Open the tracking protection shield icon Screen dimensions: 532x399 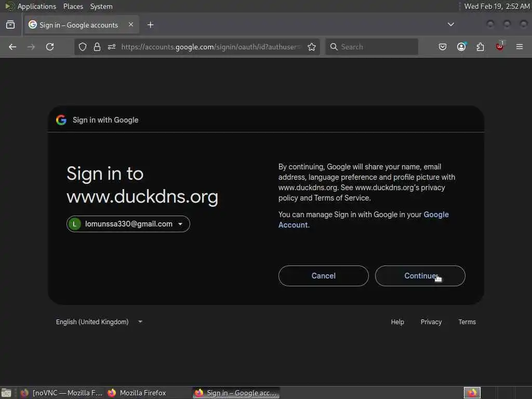pyautogui.click(x=83, y=47)
